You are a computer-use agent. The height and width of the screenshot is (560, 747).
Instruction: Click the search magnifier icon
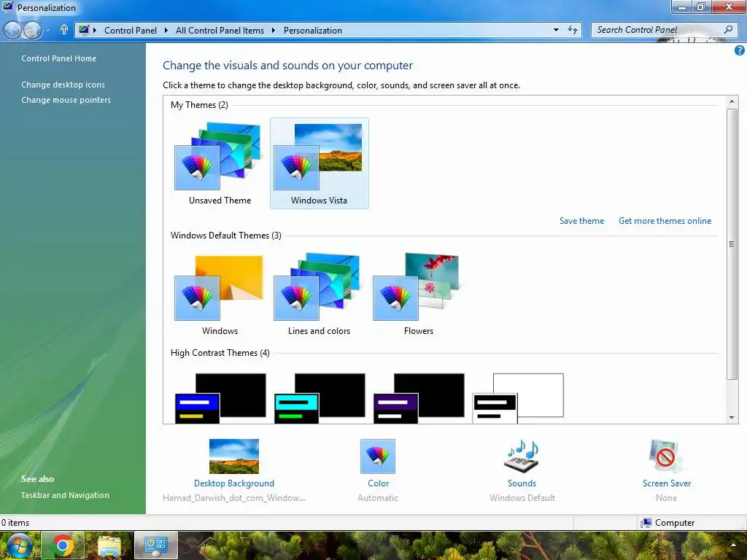click(x=729, y=29)
